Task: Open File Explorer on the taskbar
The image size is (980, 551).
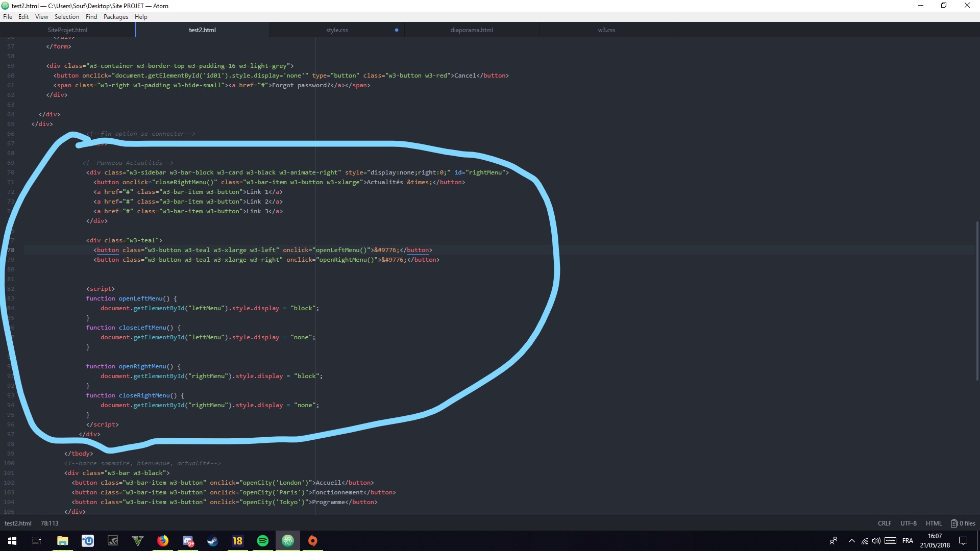Action: [x=63, y=541]
